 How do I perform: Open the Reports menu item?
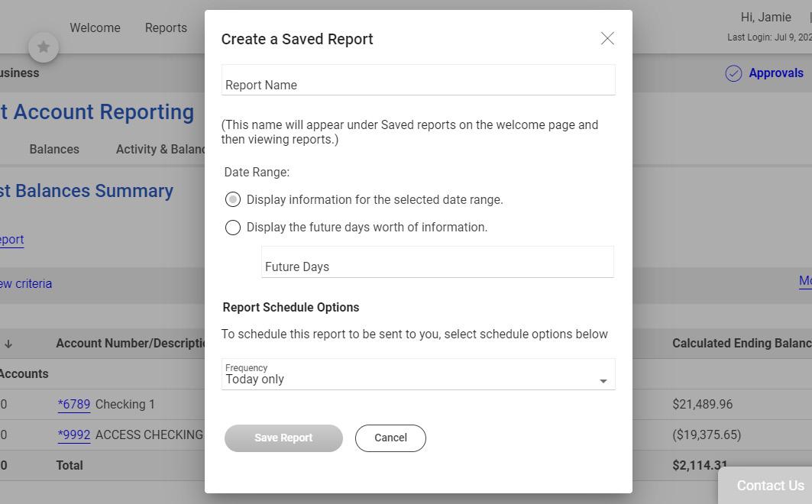click(x=166, y=27)
